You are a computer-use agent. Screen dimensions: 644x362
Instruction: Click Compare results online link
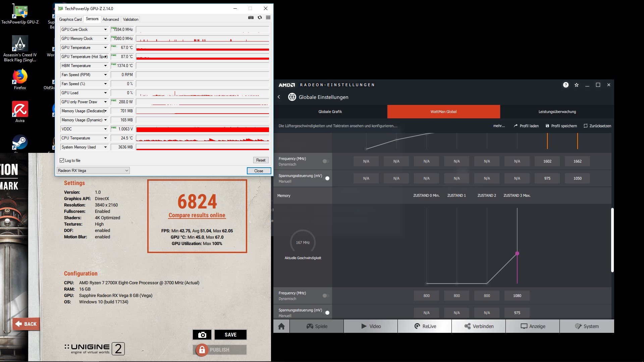tap(197, 215)
